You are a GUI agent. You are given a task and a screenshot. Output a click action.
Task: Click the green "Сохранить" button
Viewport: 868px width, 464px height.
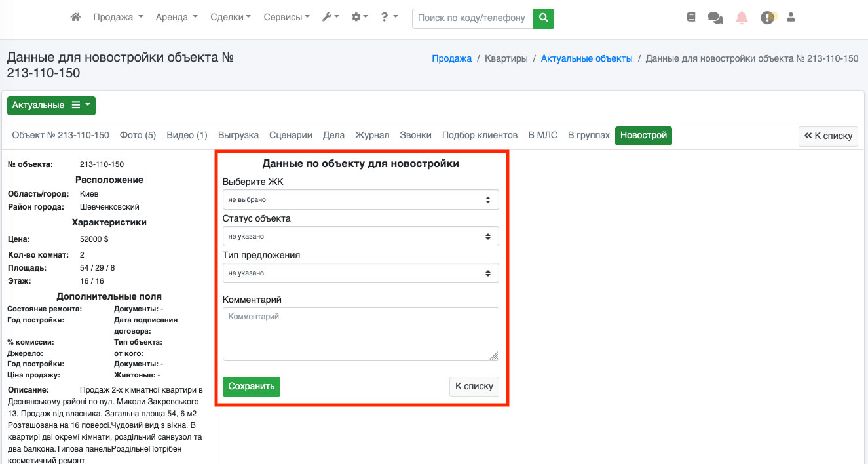(252, 387)
